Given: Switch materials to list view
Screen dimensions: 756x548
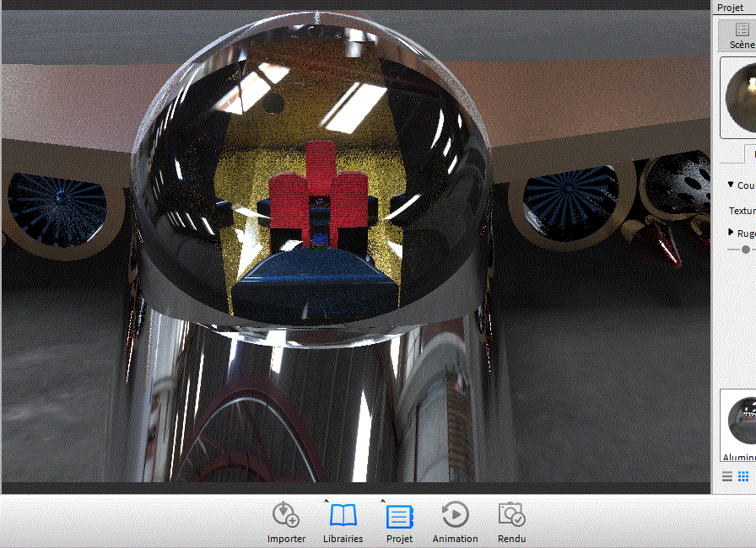Looking at the screenshot, I should 727,476.
